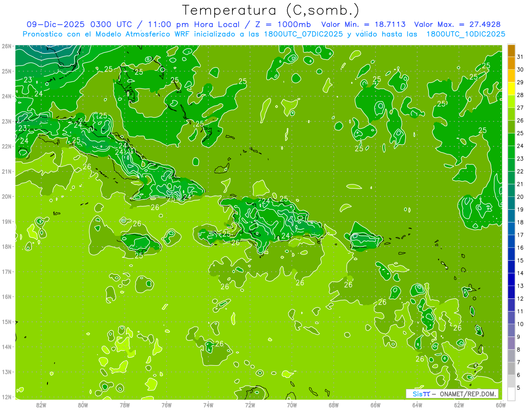Click color scale label "27"
Image resolution: width=532 pixels, height=411 pixels.
pos(520,108)
